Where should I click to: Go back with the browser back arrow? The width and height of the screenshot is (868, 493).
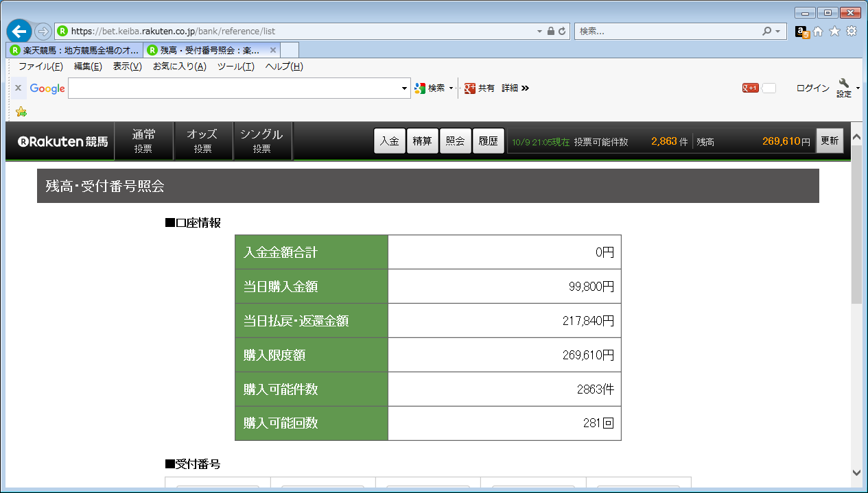click(x=19, y=31)
